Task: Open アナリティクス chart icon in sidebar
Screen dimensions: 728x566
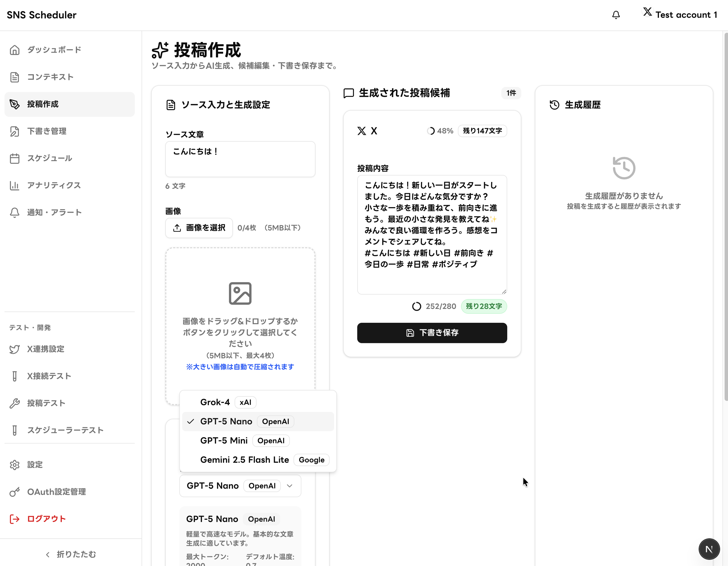Action: pos(15,185)
